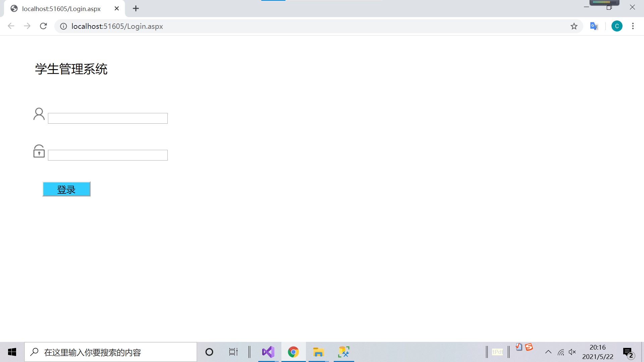Image resolution: width=644 pixels, height=362 pixels.
Task: Open Wi-Fi network settings tray icon
Action: click(561, 352)
